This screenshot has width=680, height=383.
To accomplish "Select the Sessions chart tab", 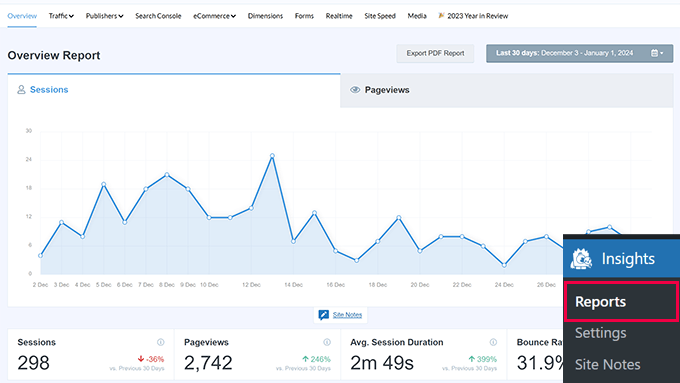I will click(173, 90).
